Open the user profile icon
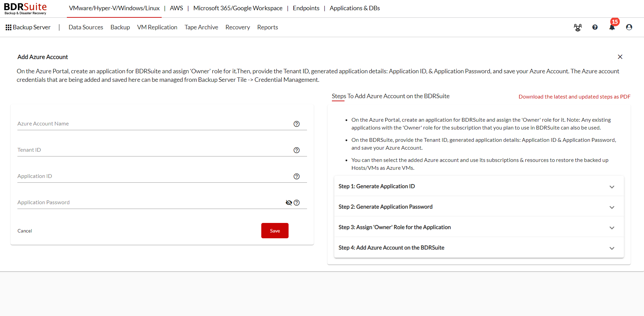This screenshot has height=316, width=644. tap(629, 27)
